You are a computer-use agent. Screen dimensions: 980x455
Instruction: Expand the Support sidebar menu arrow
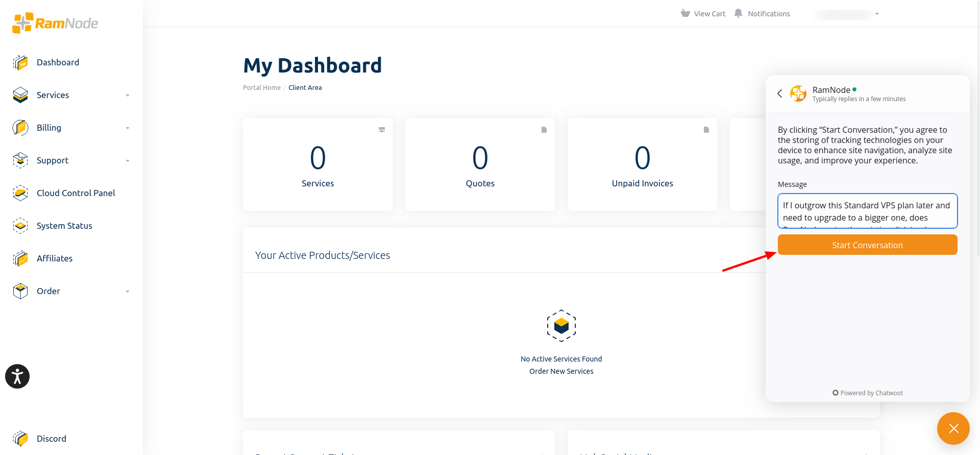[128, 161]
